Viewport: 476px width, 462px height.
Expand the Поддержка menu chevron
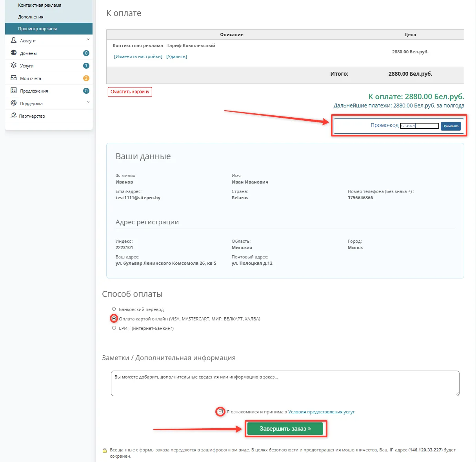(x=88, y=102)
